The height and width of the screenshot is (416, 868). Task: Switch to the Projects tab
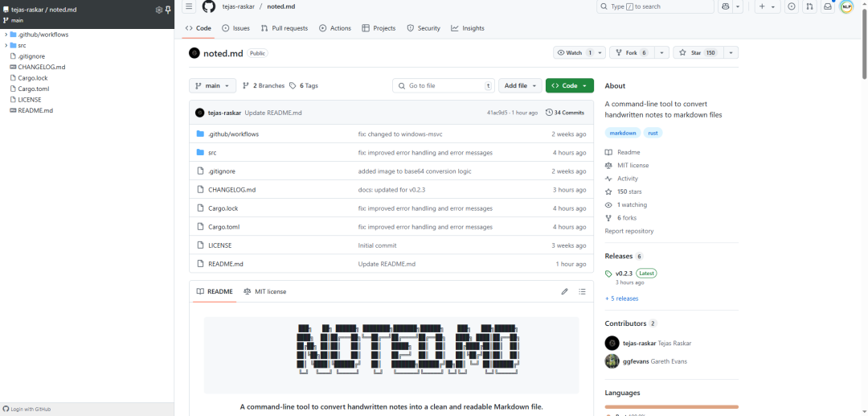click(379, 28)
